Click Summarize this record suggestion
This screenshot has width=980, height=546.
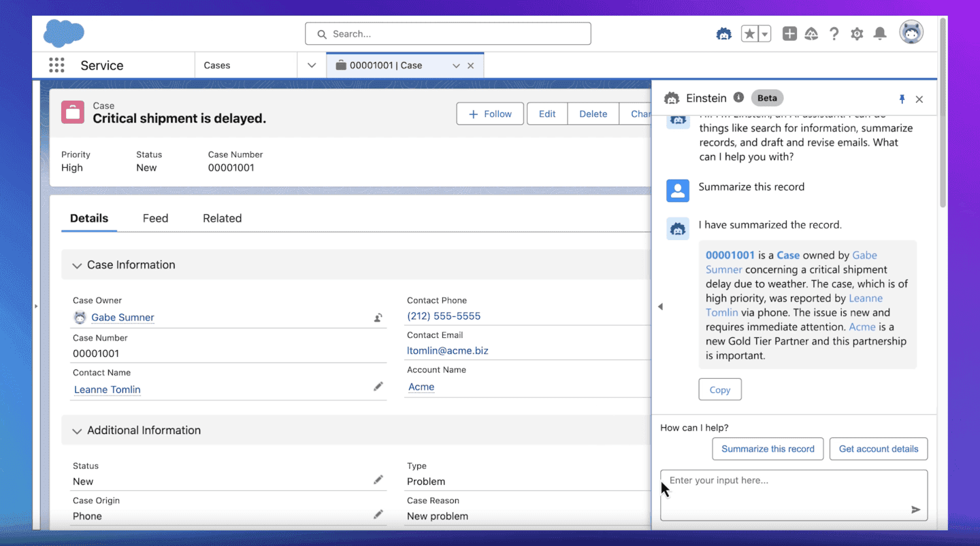tap(768, 449)
